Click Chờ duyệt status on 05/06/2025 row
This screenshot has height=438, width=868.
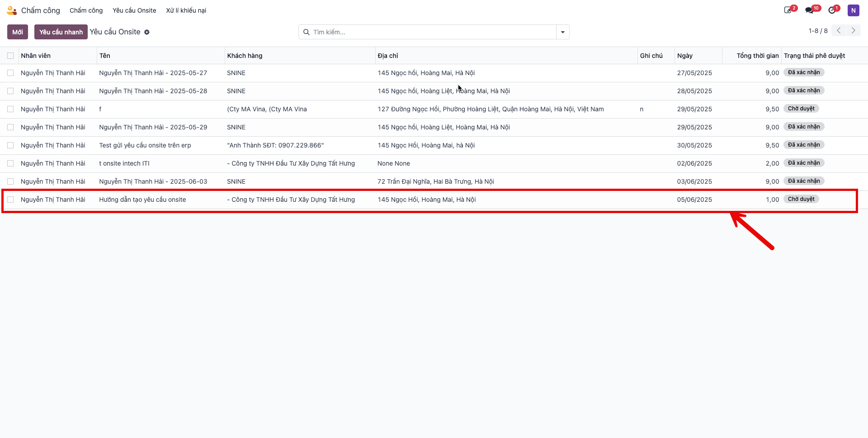click(801, 199)
